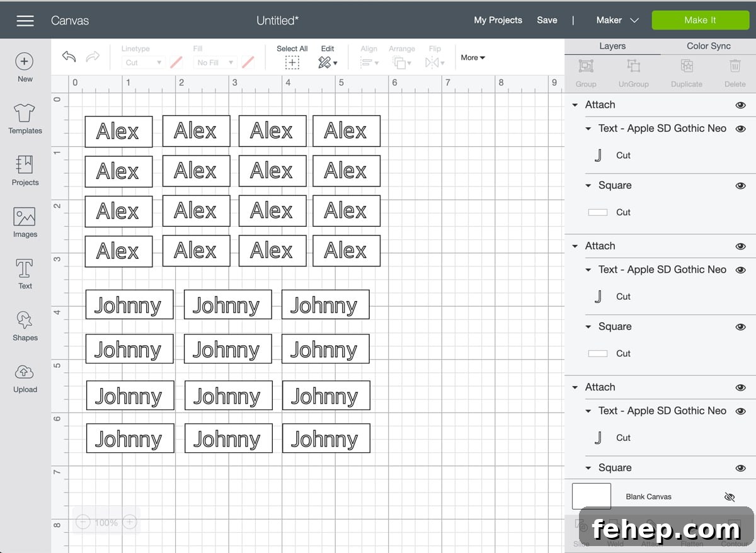The height and width of the screenshot is (553, 756).
Task: Open the hamburger main menu
Action: tap(25, 21)
